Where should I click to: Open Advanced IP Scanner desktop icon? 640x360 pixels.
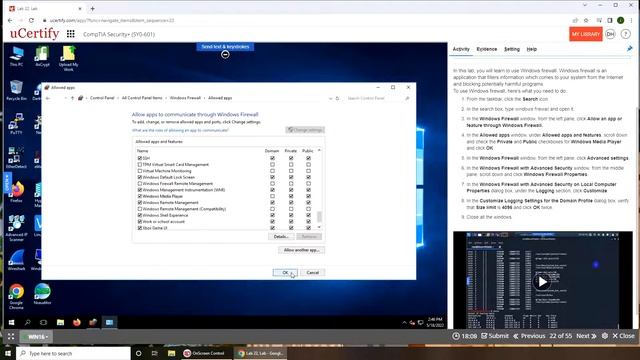coord(16,228)
